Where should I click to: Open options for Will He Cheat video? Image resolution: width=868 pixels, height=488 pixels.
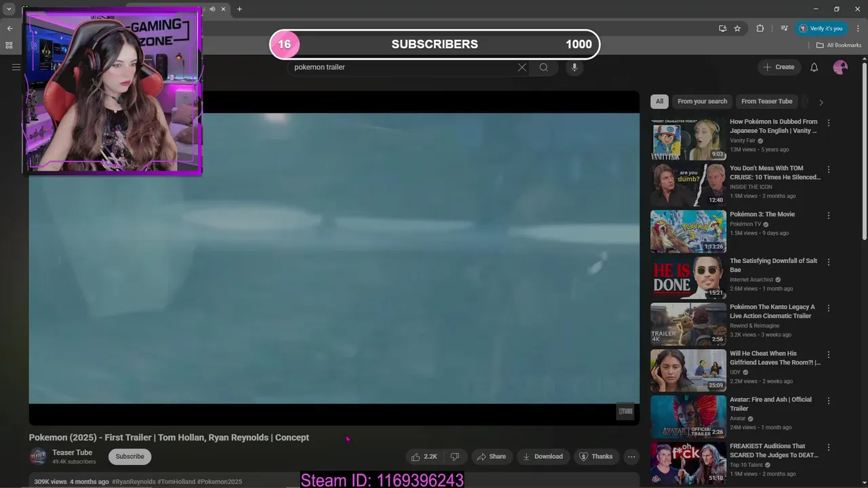[828, 354]
